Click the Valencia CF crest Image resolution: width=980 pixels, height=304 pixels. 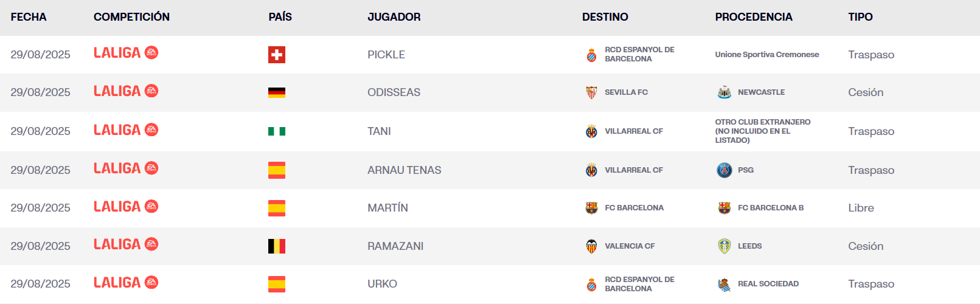pyautogui.click(x=591, y=246)
